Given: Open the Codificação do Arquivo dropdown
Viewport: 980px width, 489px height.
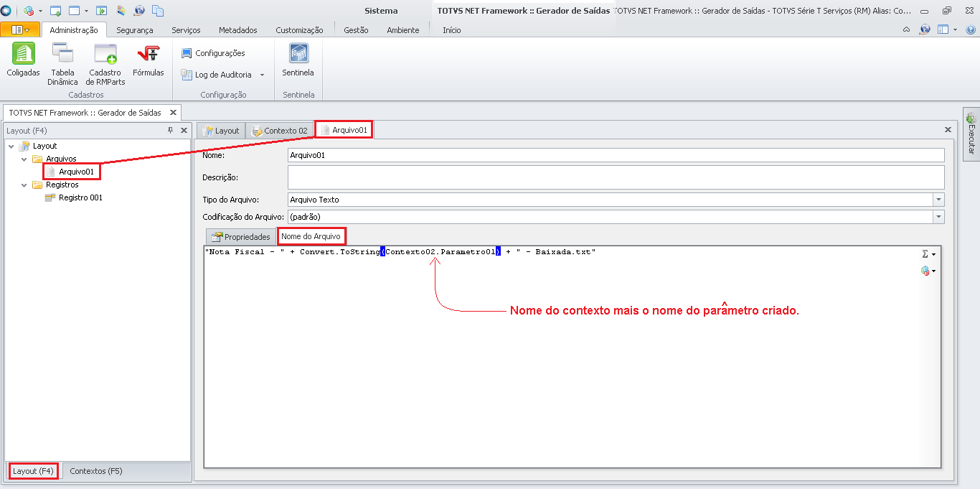Looking at the screenshot, I should coord(938,217).
